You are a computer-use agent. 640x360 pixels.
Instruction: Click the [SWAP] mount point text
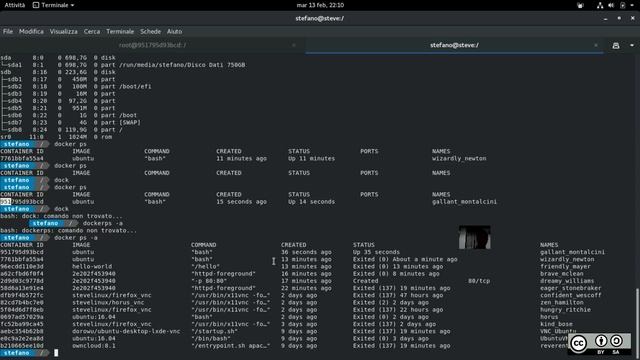point(130,122)
